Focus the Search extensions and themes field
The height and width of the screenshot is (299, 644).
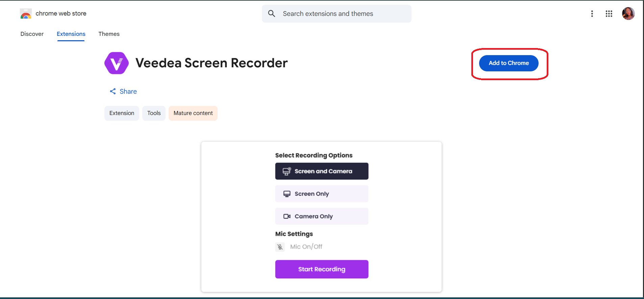coord(337,14)
